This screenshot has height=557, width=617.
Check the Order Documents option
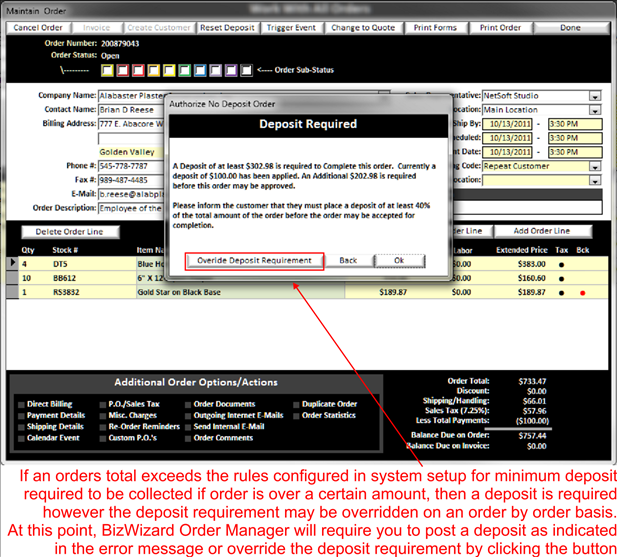186,405
